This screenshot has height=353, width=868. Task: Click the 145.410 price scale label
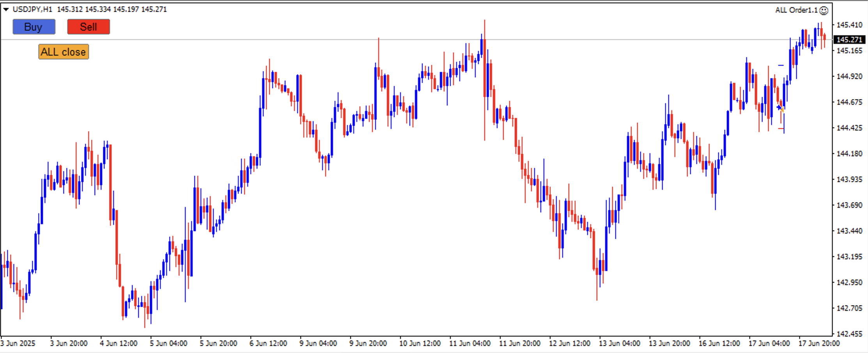point(849,25)
